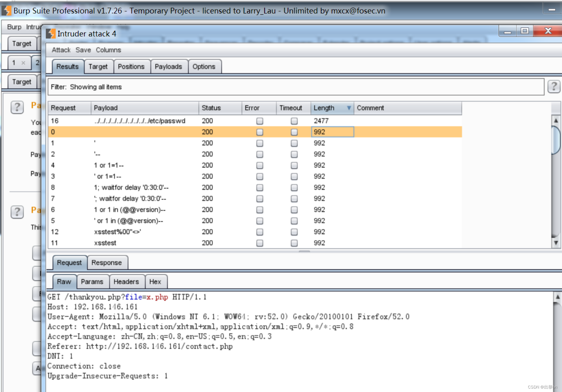
Task: Sort by the Payload column header
Action: click(145, 108)
